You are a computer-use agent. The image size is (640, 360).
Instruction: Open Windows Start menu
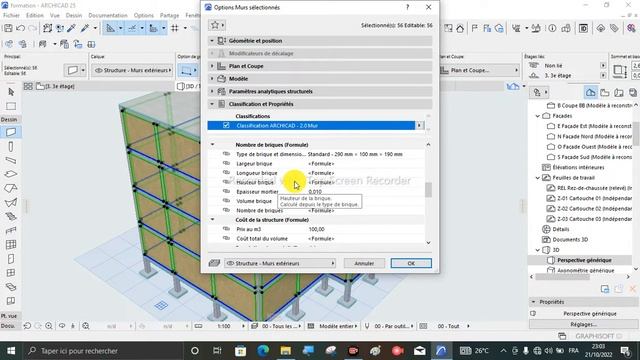pos(11,351)
